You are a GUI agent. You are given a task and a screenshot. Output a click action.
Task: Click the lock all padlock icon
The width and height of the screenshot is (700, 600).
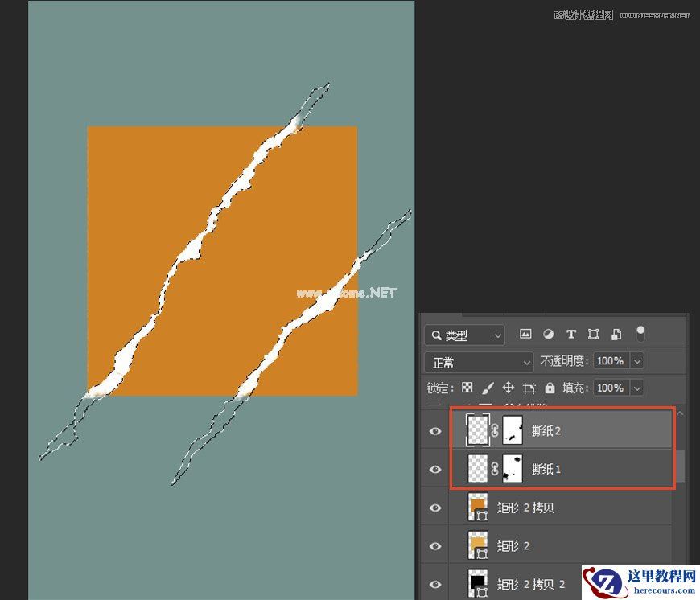pos(549,388)
